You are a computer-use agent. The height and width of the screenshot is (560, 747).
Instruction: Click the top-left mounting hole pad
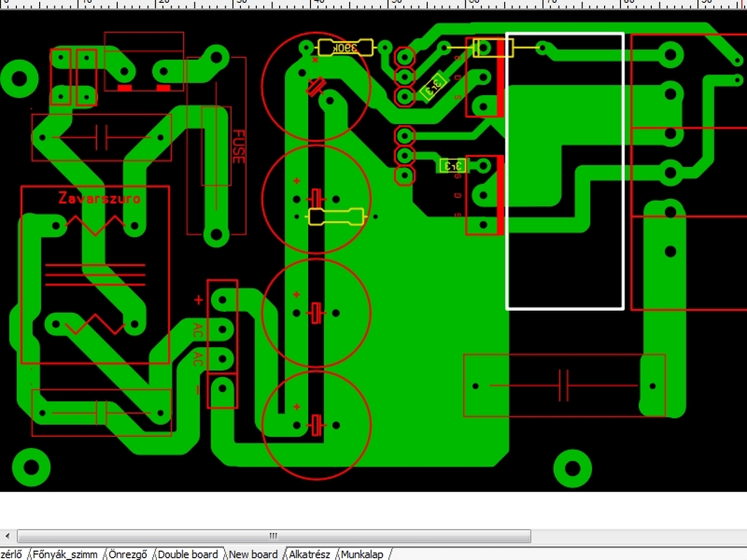coord(19,78)
